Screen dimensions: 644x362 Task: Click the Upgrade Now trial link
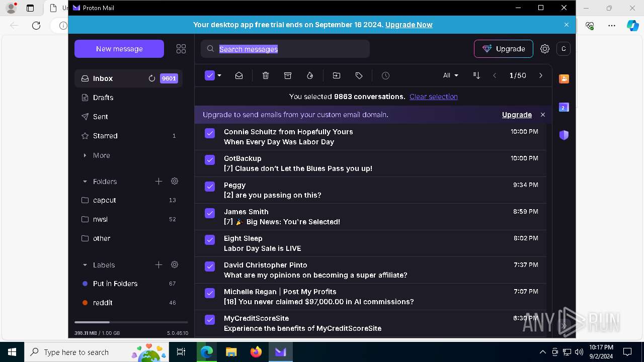(409, 25)
